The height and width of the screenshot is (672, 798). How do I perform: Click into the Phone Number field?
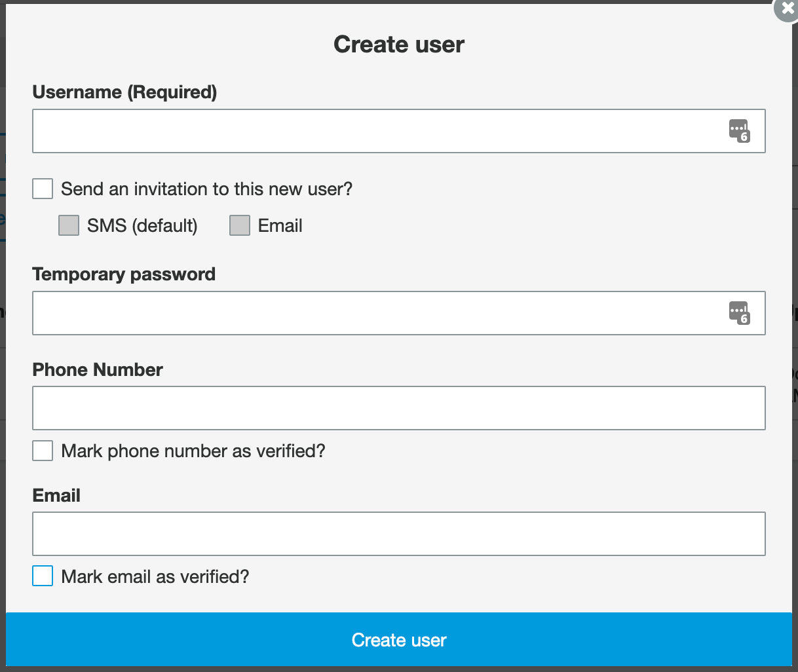(x=399, y=408)
